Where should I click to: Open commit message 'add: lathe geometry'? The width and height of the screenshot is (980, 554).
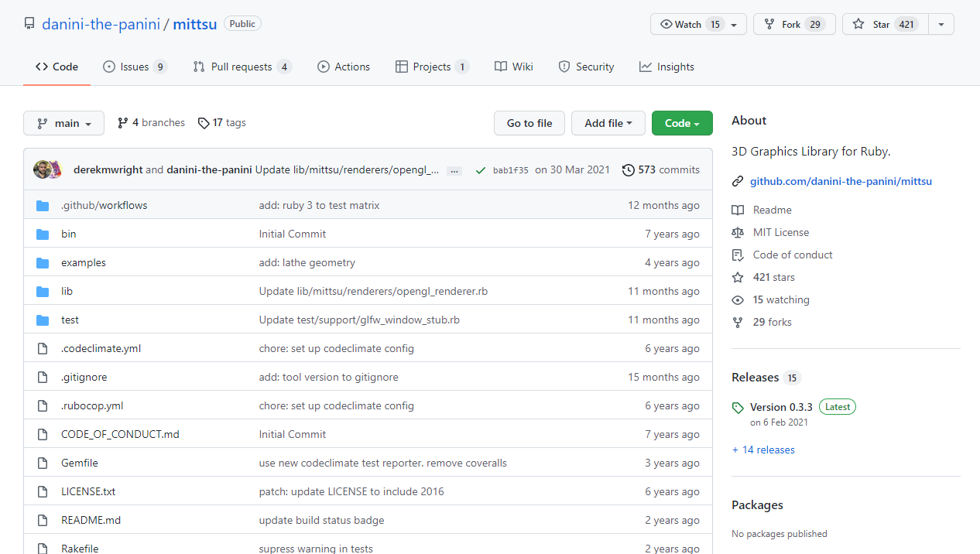pyautogui.click(x=307, y=262)
